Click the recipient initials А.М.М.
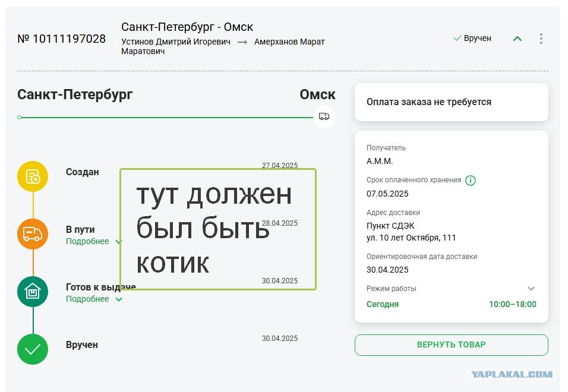 click(x=380, y=161)
